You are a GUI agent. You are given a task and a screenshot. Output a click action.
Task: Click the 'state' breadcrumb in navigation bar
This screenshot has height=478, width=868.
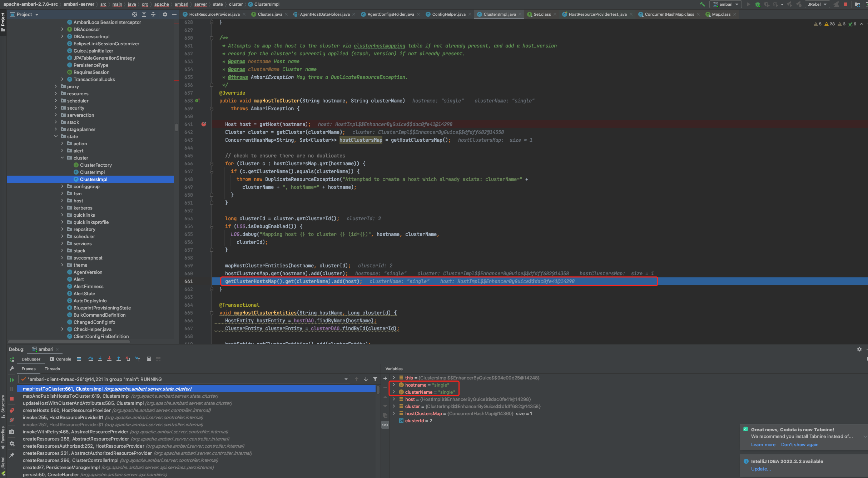coord(218,4)
